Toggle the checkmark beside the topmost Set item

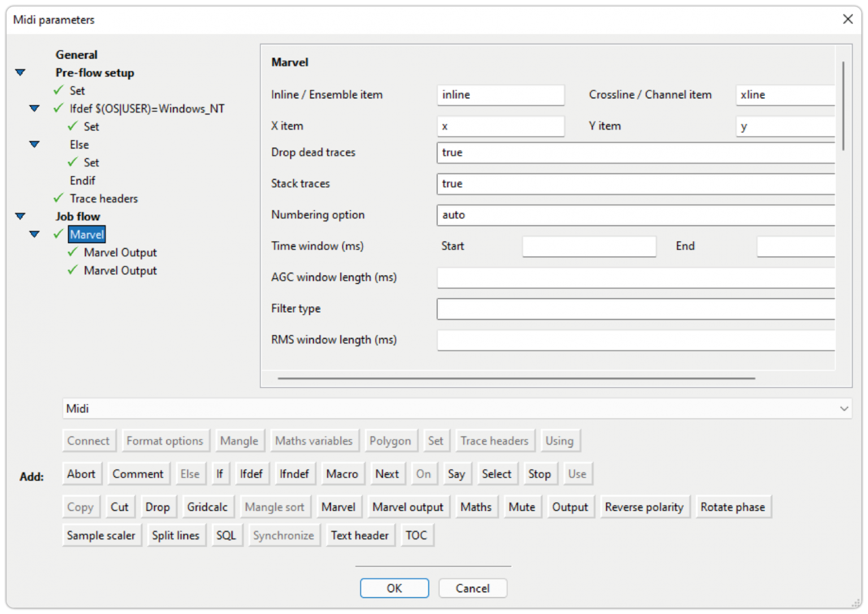[x=59, y=90]
